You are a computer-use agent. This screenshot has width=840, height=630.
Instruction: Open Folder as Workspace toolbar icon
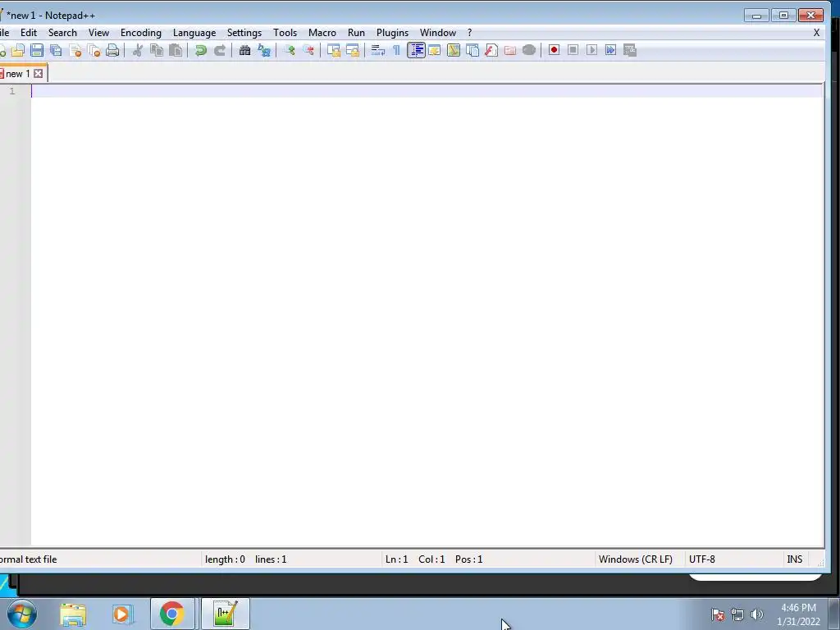pyautogui.click(x=510, y=50)
